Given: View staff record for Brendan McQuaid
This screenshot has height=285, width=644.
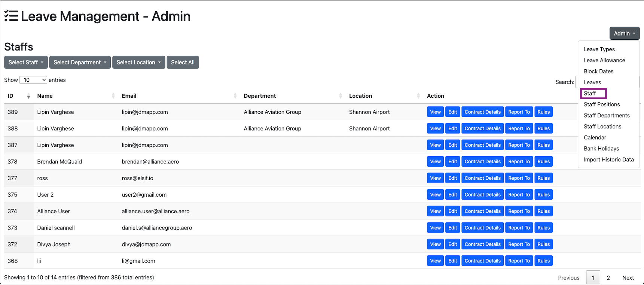Looking at the screenshot, I should click(435, 162).
